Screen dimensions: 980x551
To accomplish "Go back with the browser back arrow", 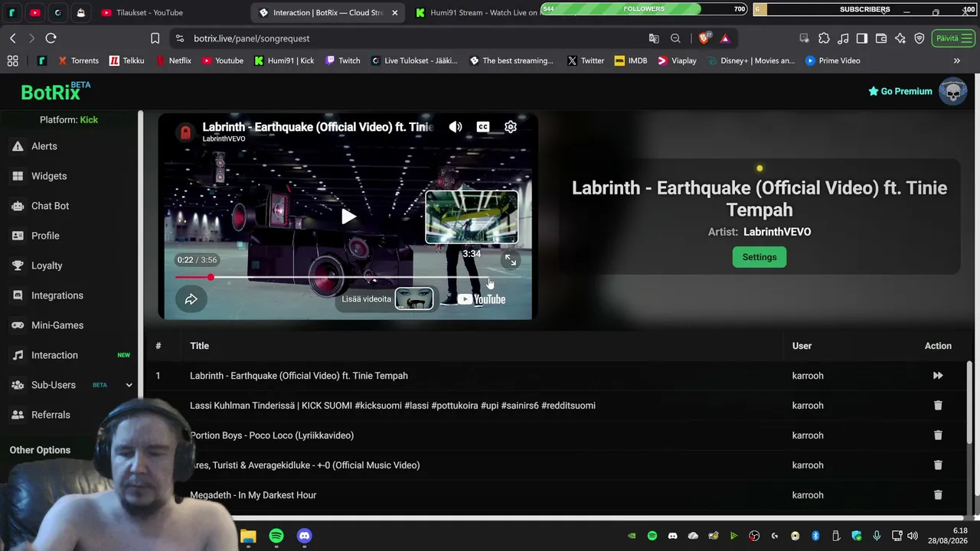I will 13,38.
